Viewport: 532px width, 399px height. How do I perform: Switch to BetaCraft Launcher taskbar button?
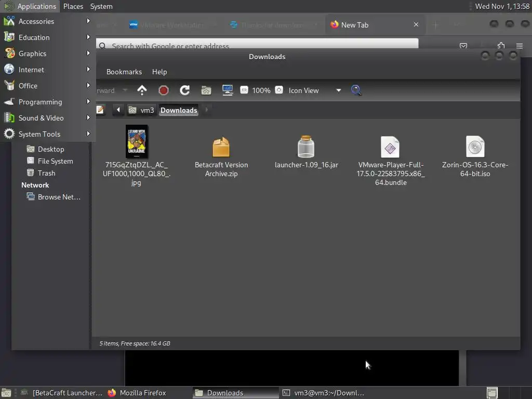pos(61,393)
